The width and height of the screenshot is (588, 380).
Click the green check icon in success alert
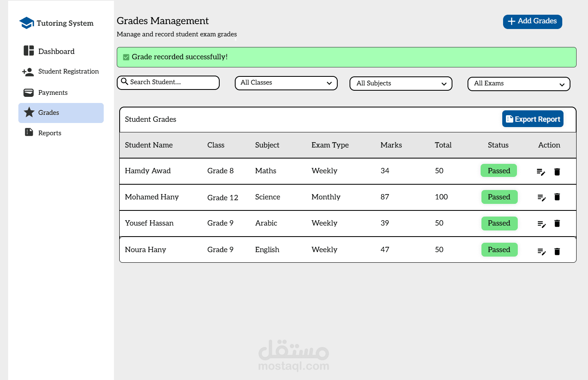pos(126,57)
